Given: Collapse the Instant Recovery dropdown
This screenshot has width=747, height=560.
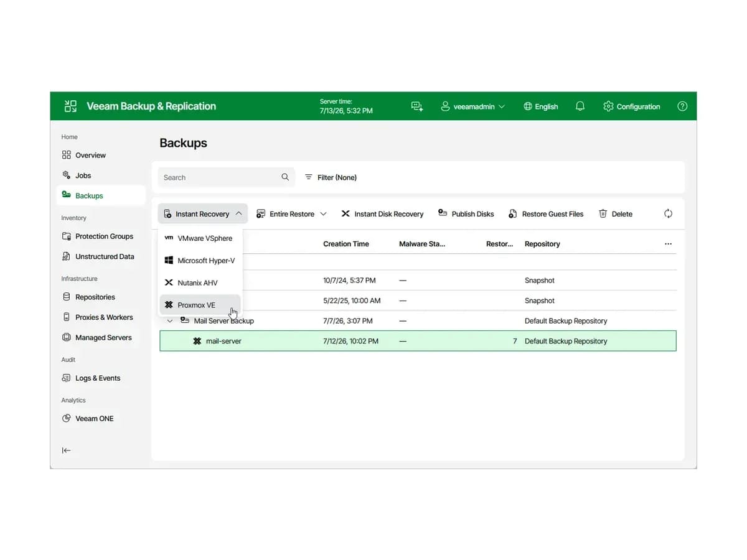Looking at the screenshot, I should (x=239, y=213).
